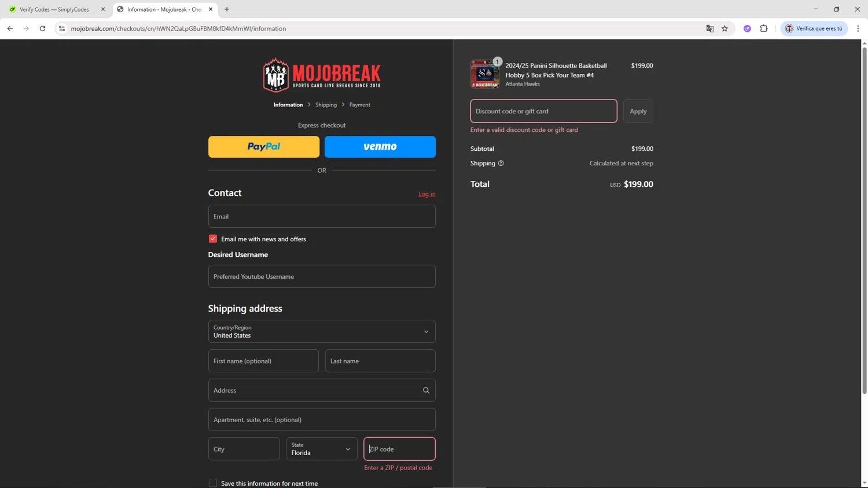The height and width of the screenshot is (488, 868).
Task: Focus the Discount code or gift card field
Action: [x=544, y=111]
